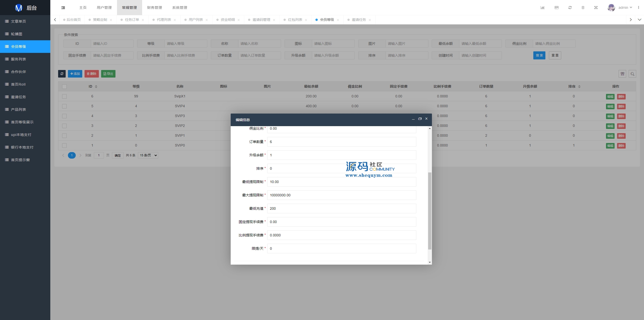The image size is (644, 320).
Task: Click the 最低充值 input field
Action: 342,208
